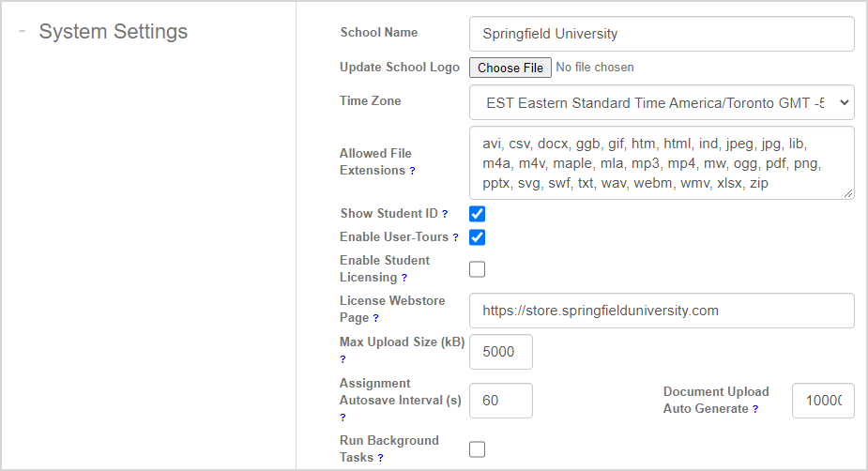Open help for Assignment Autosave Interval
The height and width of the screenshot is (471, 868).
343,418
